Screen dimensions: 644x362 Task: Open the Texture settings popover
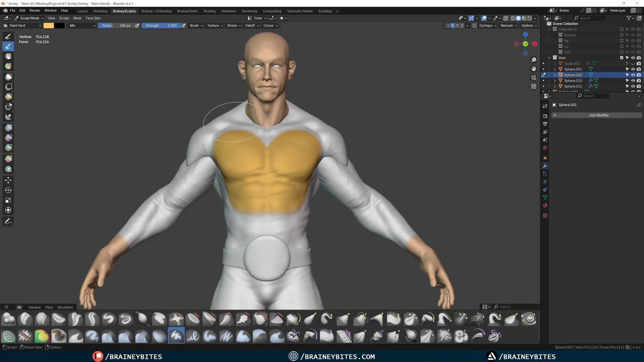(215, 25)
